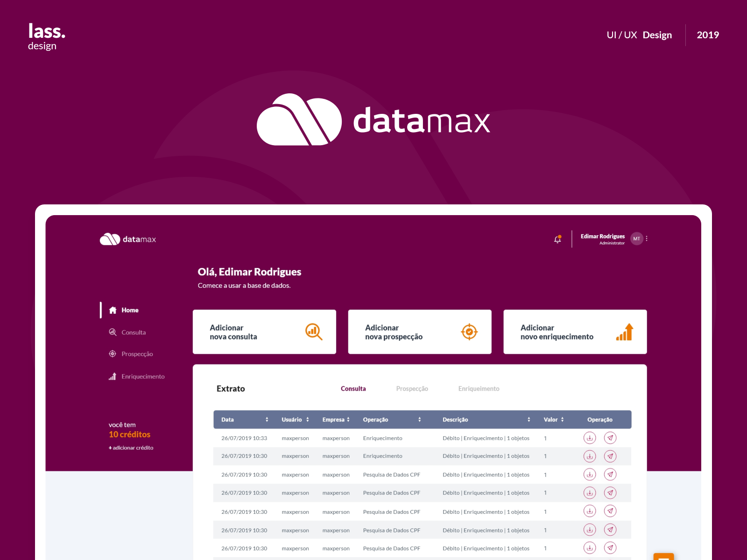Image resolution: width=747 pixels, height=560 pixels.
Task: Click the download icon on the first row
Action: [x=590, y=438]
